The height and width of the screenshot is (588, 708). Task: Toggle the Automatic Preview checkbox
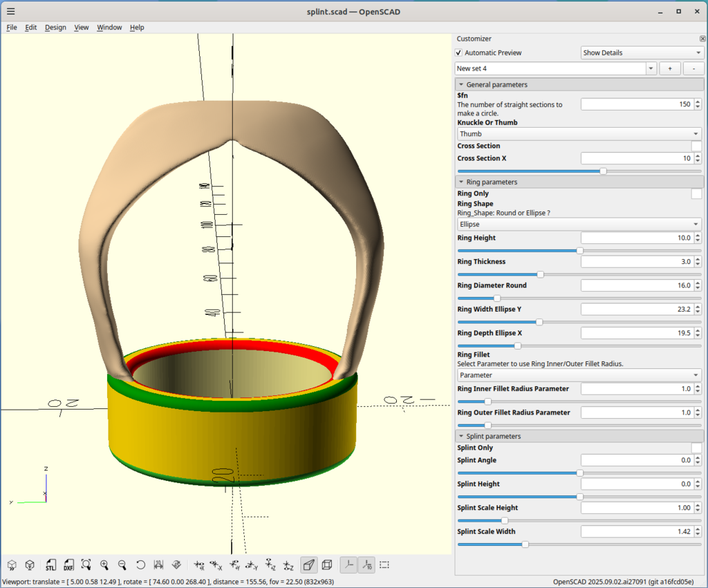(x=459, y=53)
